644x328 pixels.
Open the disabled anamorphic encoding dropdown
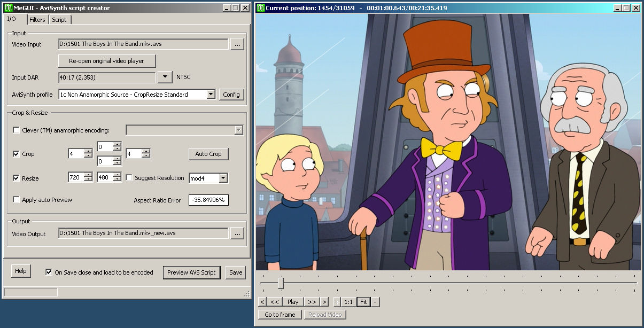(x=238, y=130)
